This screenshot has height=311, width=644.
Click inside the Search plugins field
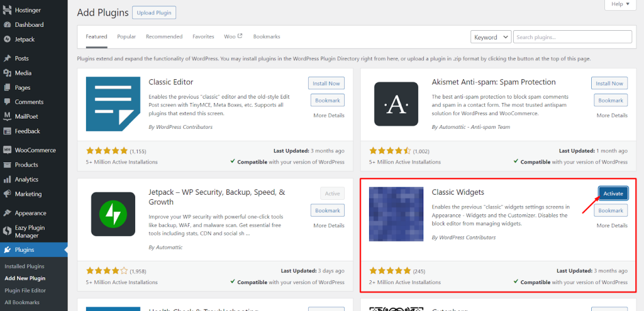572,37
